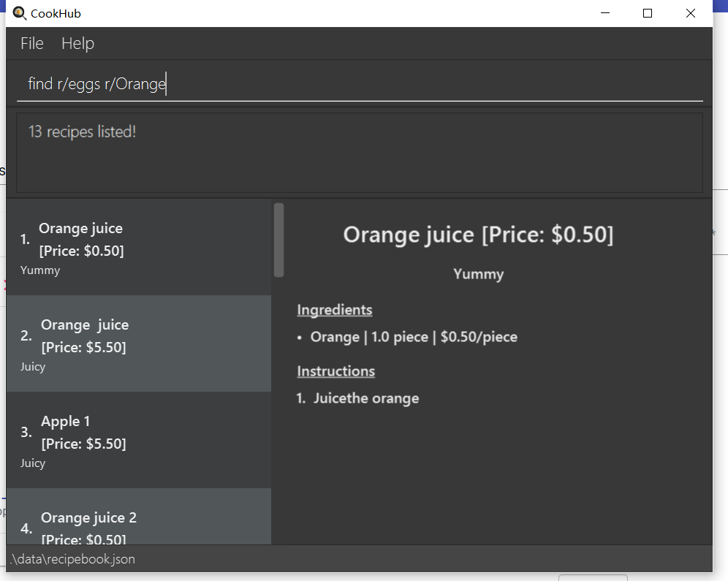Image resolution: width=728 pixels, height=581 pixels.
Task: Click the underlined Ingredients heading
Action: (x=334, y=310)
